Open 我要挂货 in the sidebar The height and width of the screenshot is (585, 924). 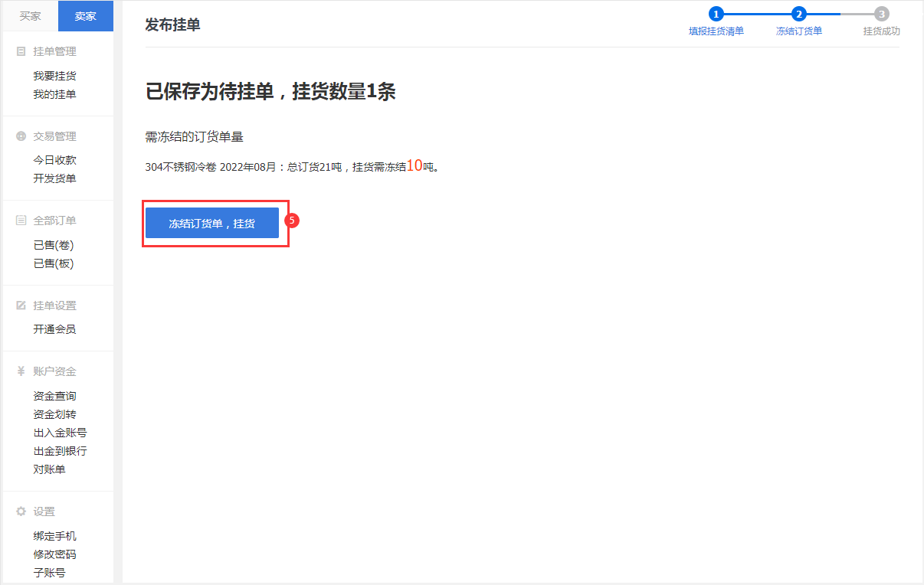[x=54, y=76]
